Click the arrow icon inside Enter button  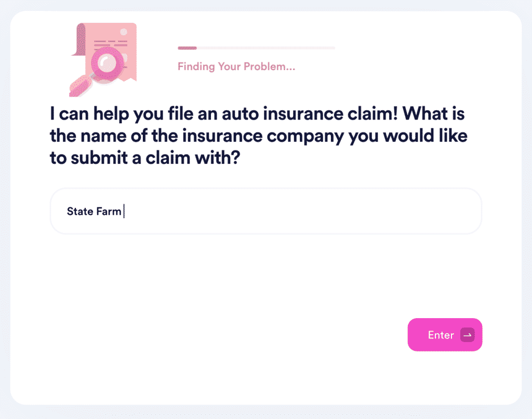(468, 335)
